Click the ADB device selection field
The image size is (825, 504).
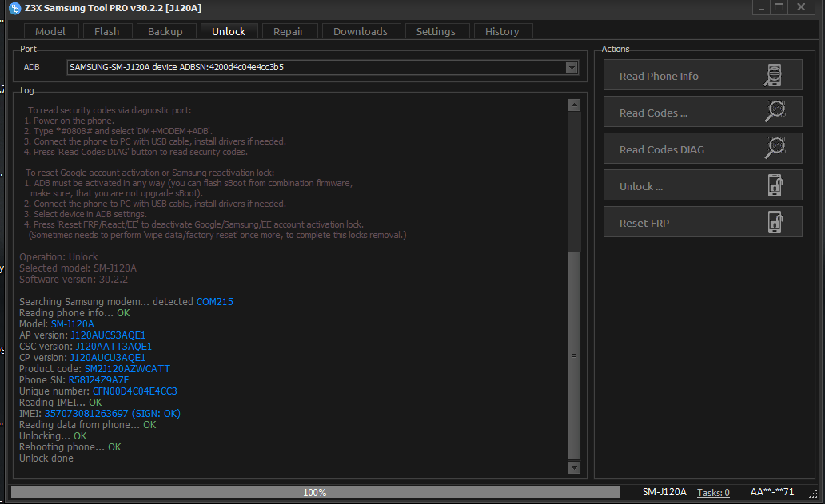[x=322, y=67]
